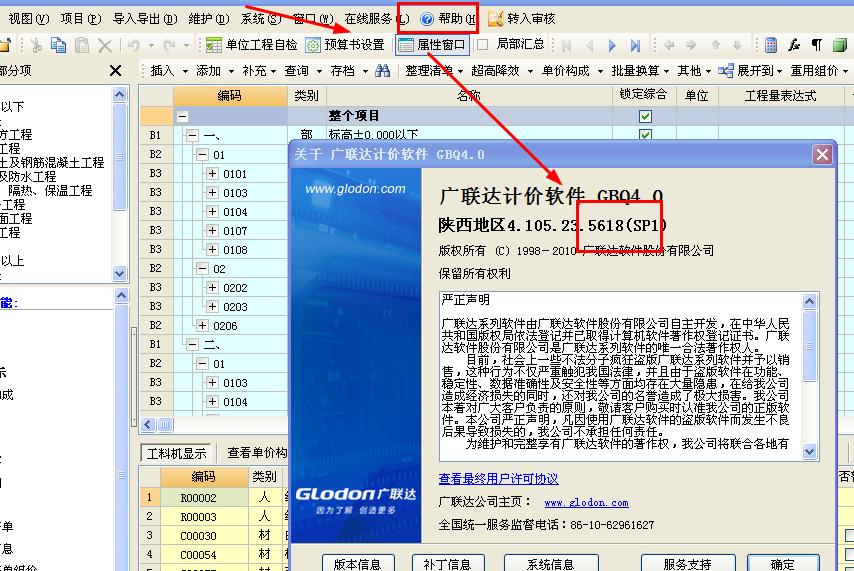The width and height of the screenshot is (854, 571).
Task: Click the paste clipboard icon
Action: [x=82, y=45]
